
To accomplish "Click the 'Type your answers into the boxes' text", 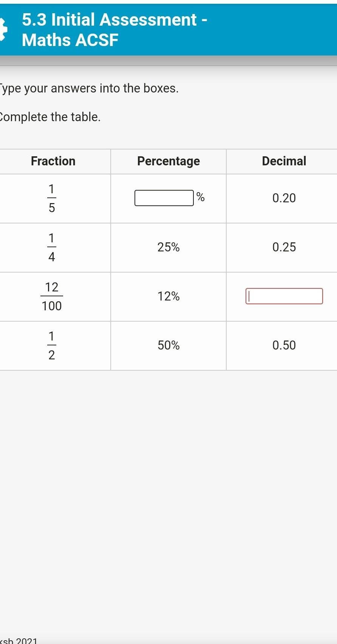I will (x=89, y=88).
